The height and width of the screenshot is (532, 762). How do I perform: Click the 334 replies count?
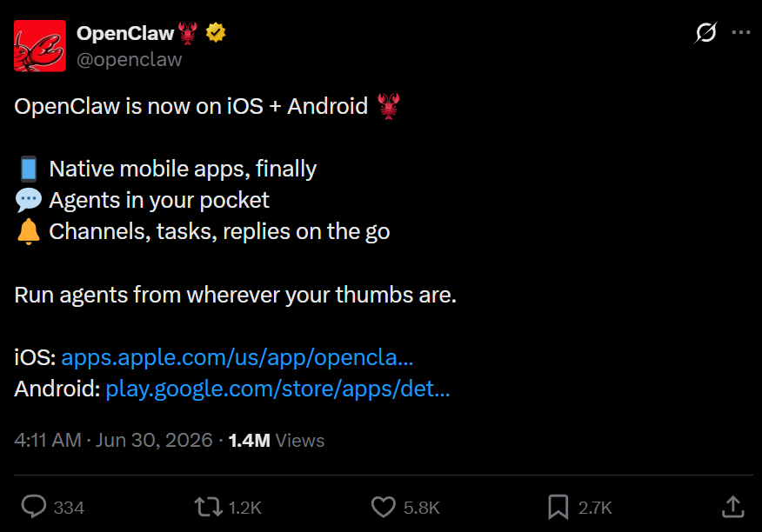tap(69, 508)
